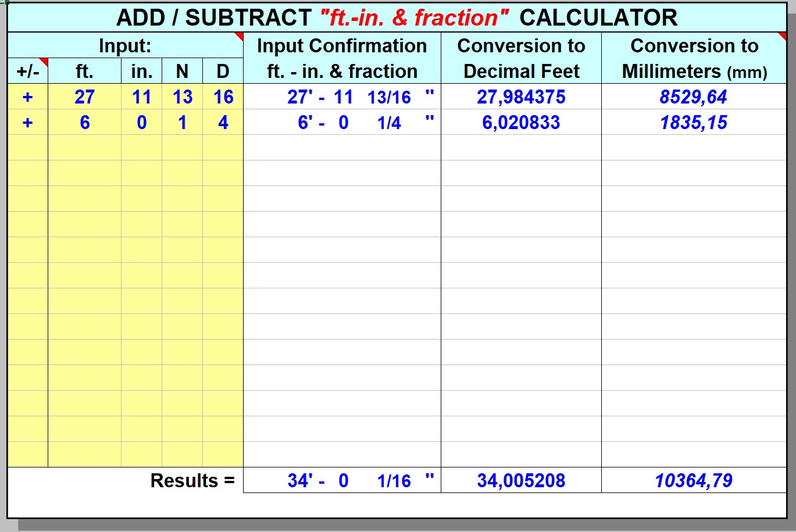Click the calculator title header cell
Image resolution: width=796 pixels, height=532 pixels.
[x=397, y=17]
